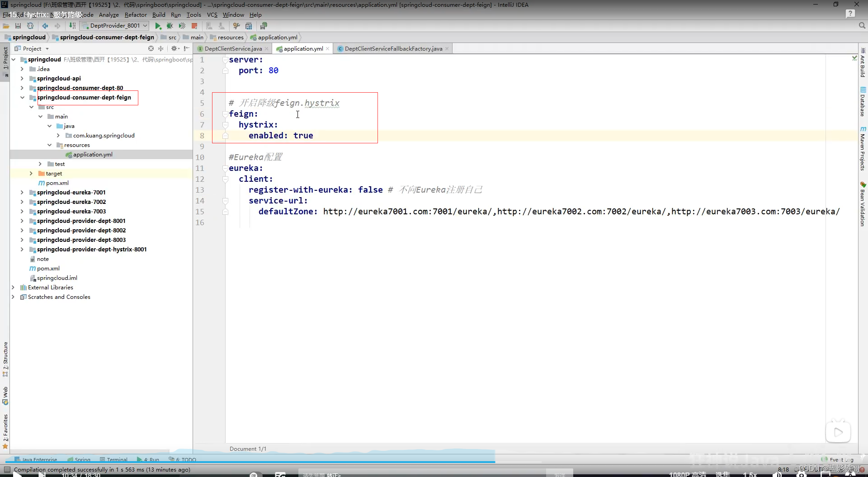The width and height of the screenshot is (868, 477).
Task: Open Project Structure toolbar icon
Action: point(249,26)
